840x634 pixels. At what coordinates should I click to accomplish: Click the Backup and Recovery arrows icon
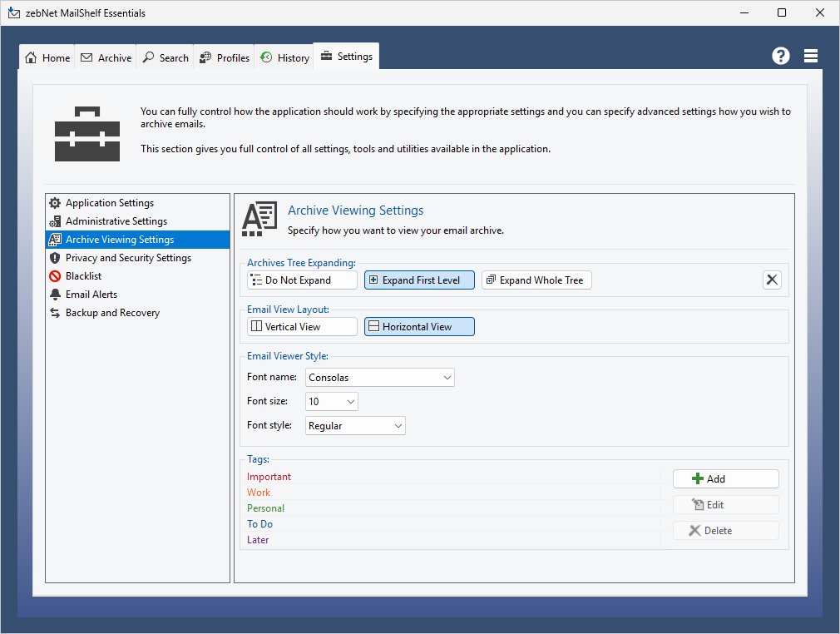(x=55, y=313)
